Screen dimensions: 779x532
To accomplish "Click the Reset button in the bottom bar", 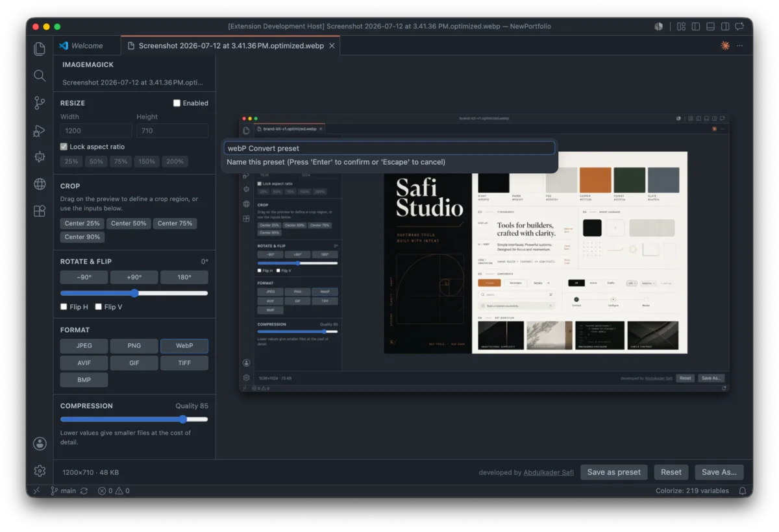I will click(671, 472).
